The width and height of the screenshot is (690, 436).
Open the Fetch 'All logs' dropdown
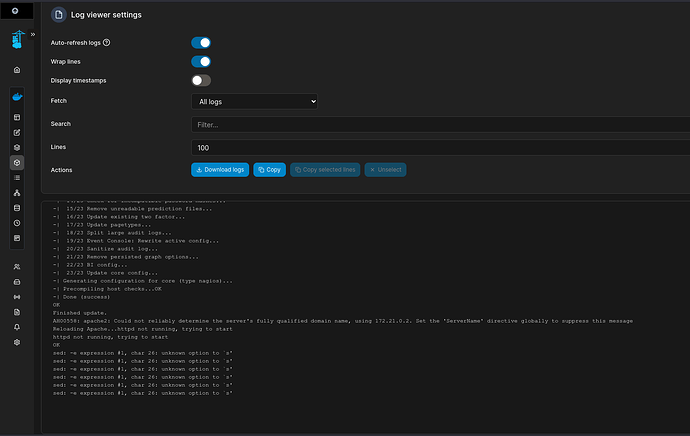(x=254, y=101)
